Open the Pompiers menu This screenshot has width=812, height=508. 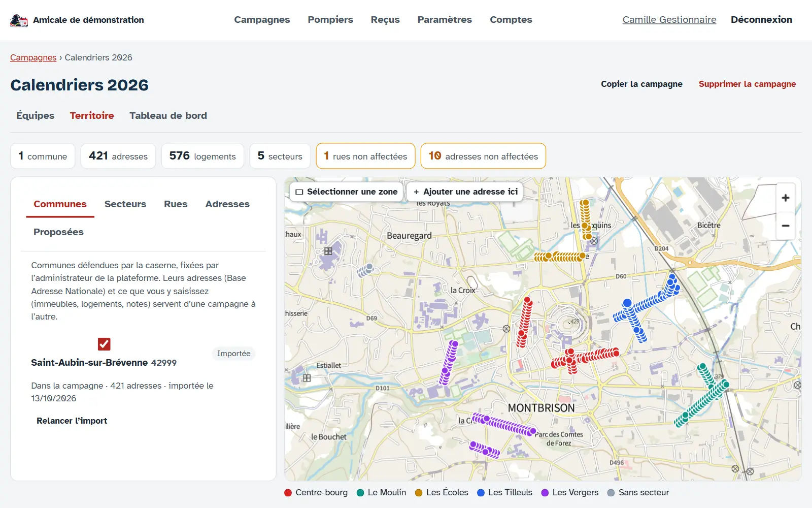tap(330, 20)
